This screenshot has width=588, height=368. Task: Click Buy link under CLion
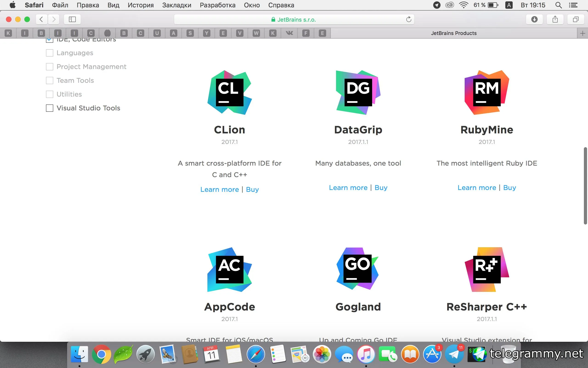tap(252, 189)
